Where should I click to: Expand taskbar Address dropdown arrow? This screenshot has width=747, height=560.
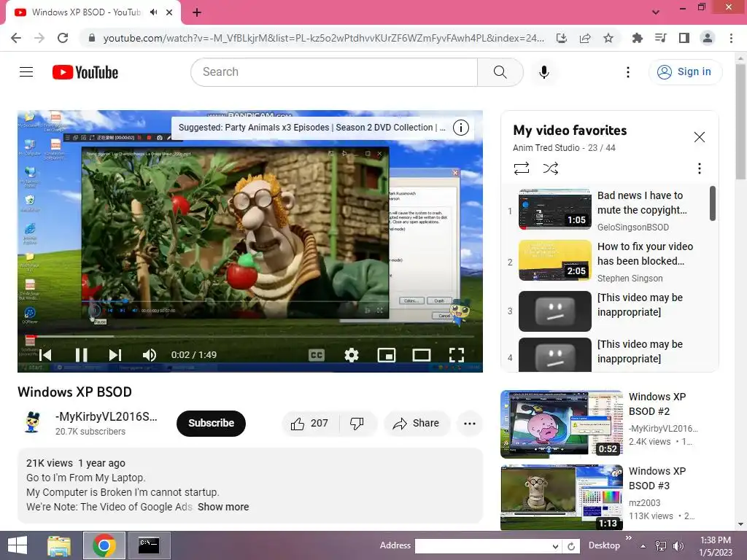(x=555, y=546)
